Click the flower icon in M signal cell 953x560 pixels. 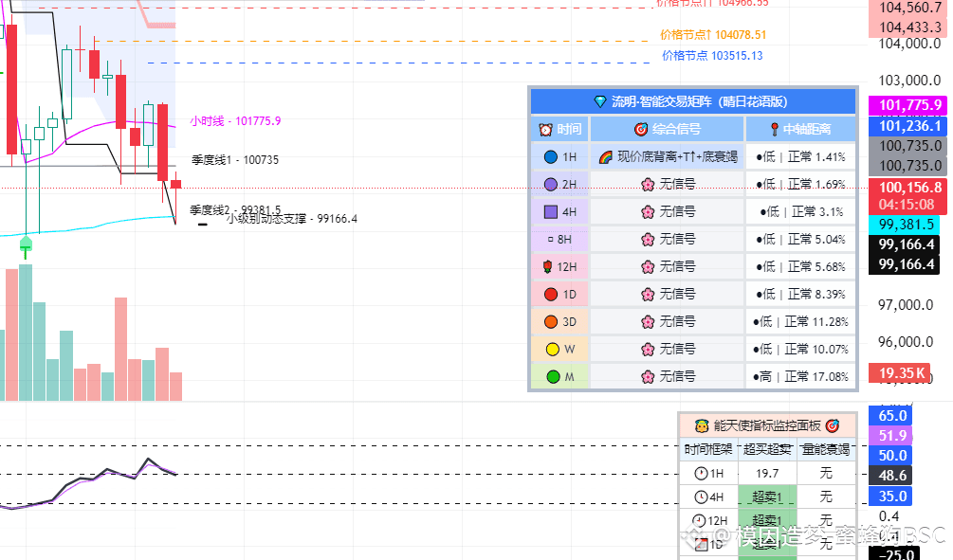(x=648, y=376)
